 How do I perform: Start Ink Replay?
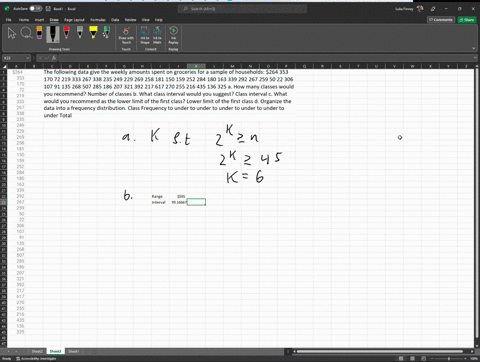[173, 35]
